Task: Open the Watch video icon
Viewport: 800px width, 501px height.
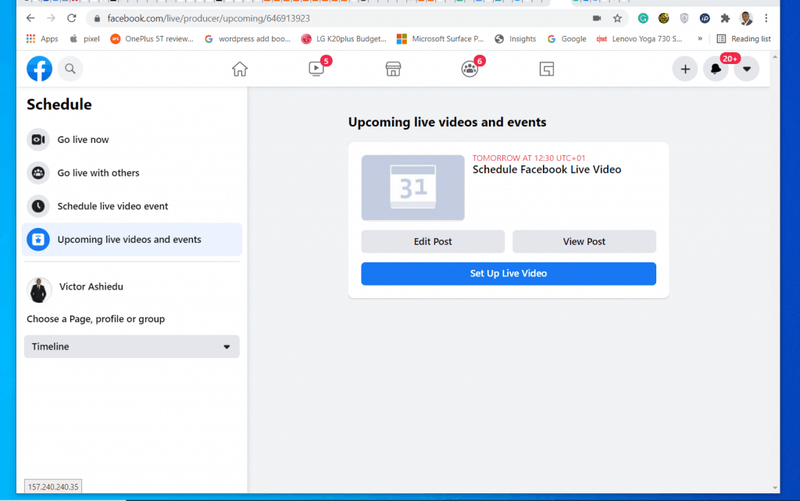Action: click(x=317, y=68)
